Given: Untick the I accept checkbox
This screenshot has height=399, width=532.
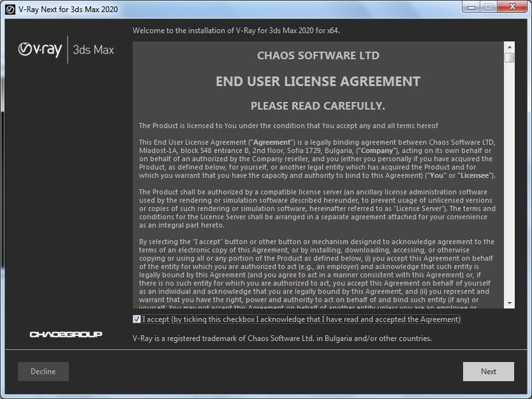Looking at the screenshot, I should coord(137,319).
